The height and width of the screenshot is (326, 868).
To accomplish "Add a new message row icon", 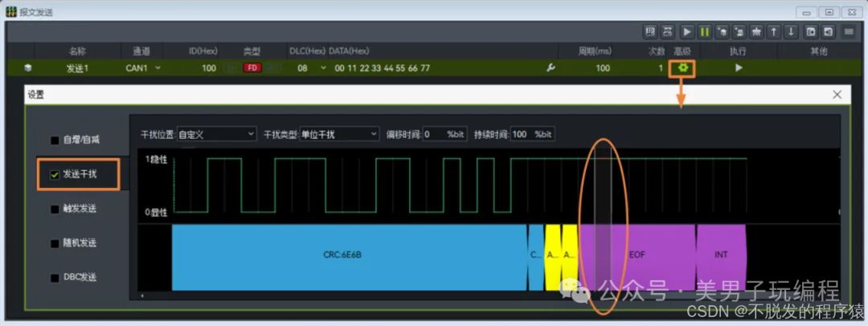I will 722,32.
